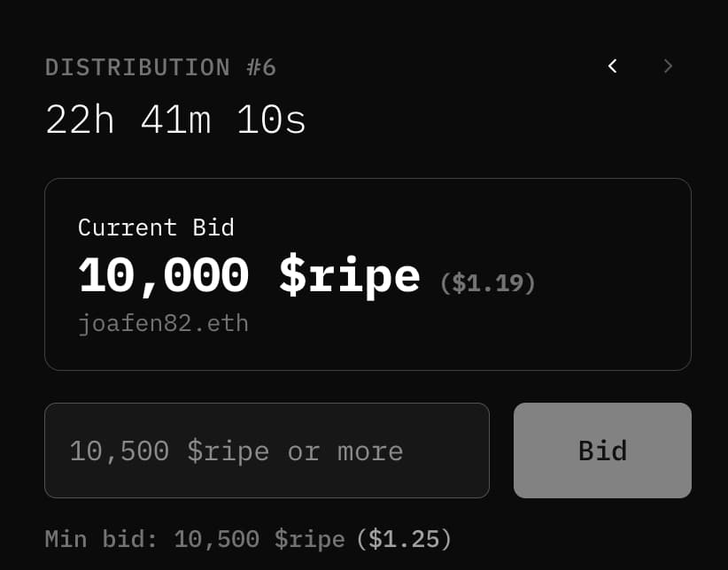Viewport: 728px width, 570px height.
Task: Click the 10,500 $ripe minimum bid amount
Action: pos(259,538)
